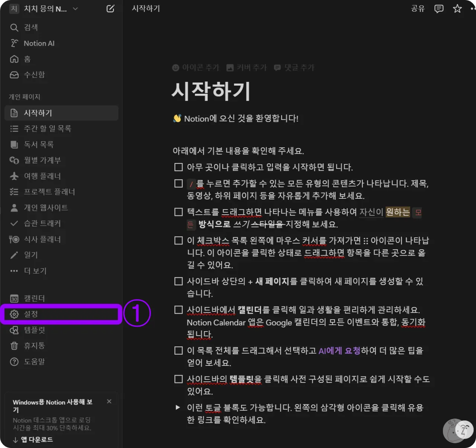Click the 공유 share button
Viewport: 476px width, 448px height.
click(418, 9)
